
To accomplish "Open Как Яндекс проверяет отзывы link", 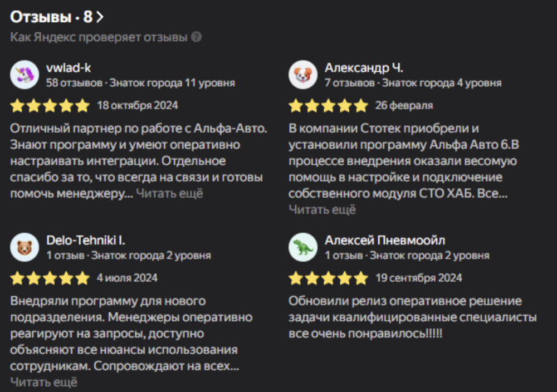I will click(x=99, y=37).
